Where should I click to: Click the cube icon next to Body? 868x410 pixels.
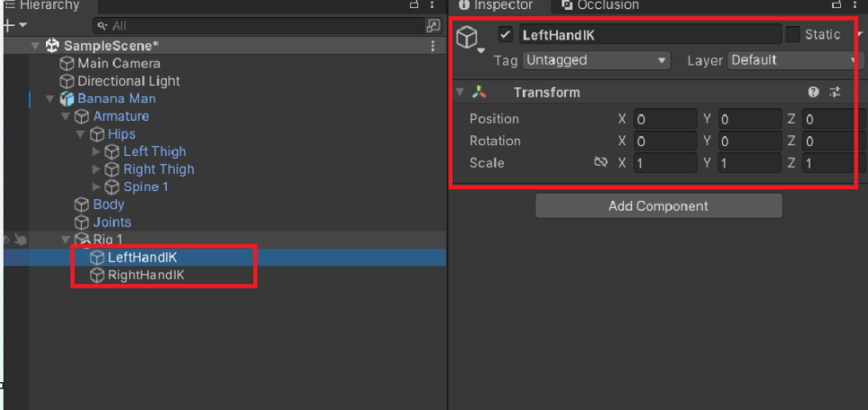coord(82,205)
